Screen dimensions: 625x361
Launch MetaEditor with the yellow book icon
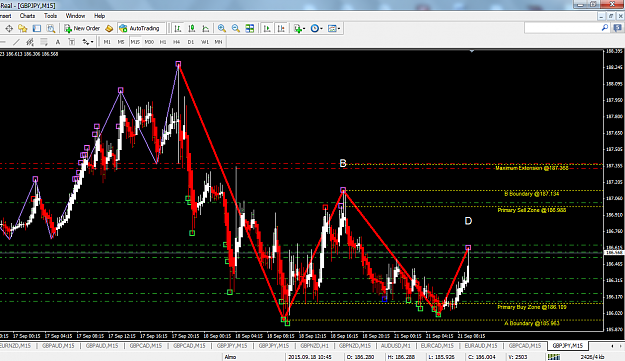109,28
